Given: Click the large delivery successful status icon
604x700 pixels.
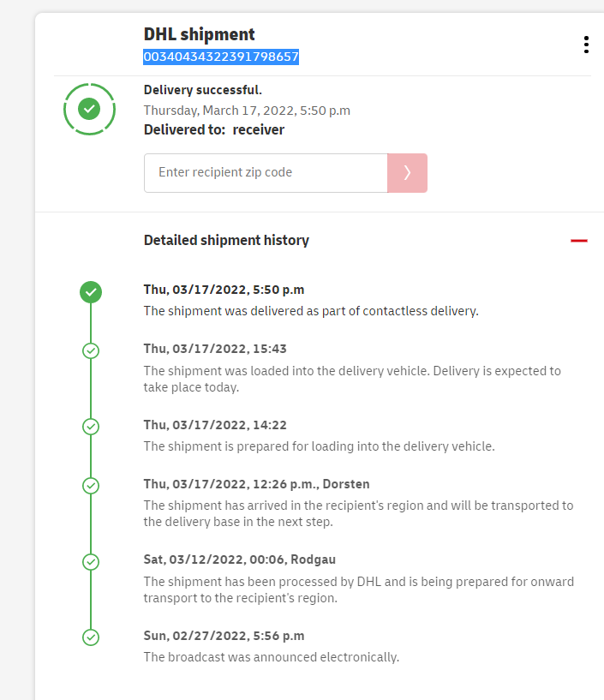Looking at the screenshot, I should point(89,109).
